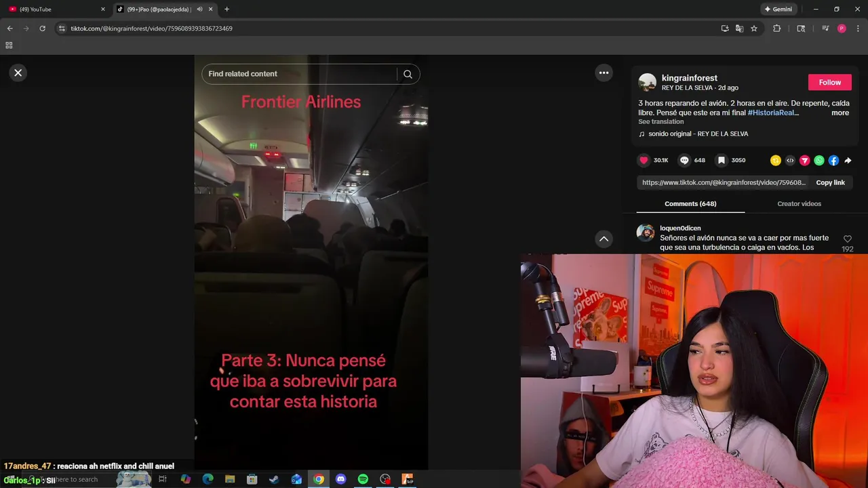This screenshot has width=868, height=488.
Task: Close the YouTube browser tab
Action: pyautogui.click(x=103, y=9)
